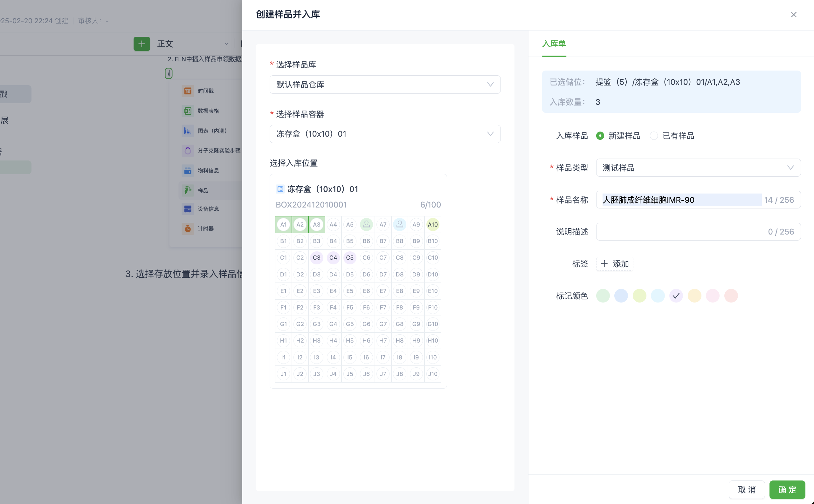Click the timer (计时器) icon
The height and width of the screenshot is (504, 814).
click(187, 229)
